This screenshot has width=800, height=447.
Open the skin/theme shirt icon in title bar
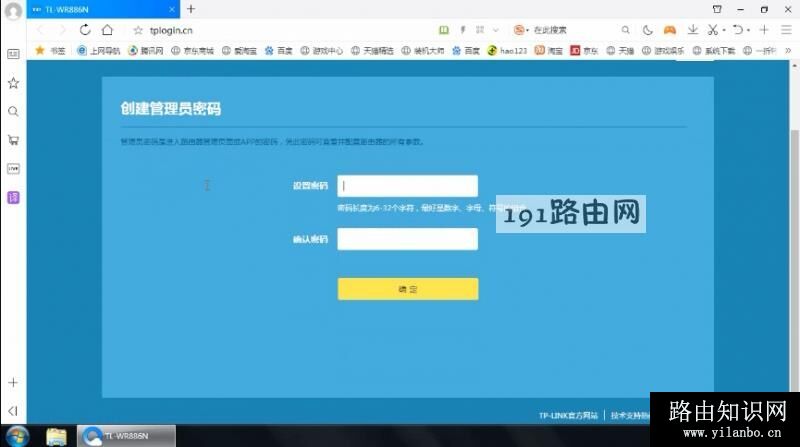(717, 9)
